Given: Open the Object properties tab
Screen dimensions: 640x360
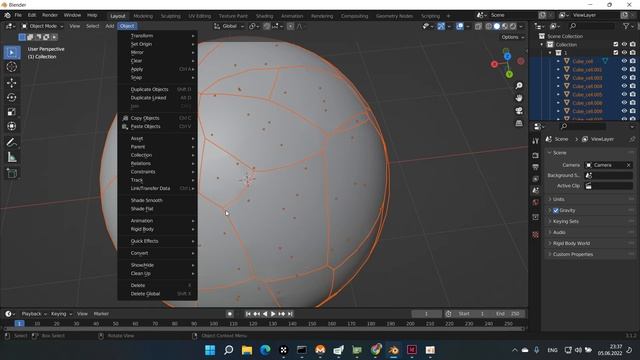Looking at the screenshot, I should [536, 217].
